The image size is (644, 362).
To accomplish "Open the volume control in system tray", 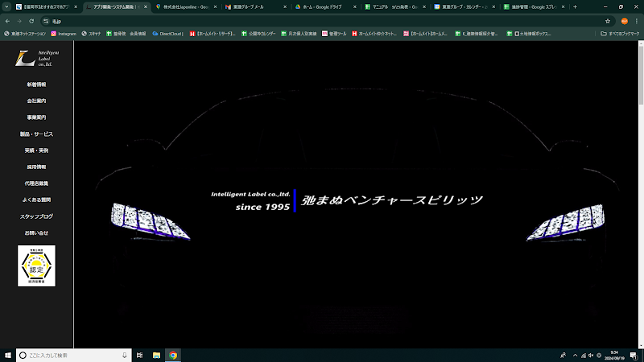I will tap(591, 356).
